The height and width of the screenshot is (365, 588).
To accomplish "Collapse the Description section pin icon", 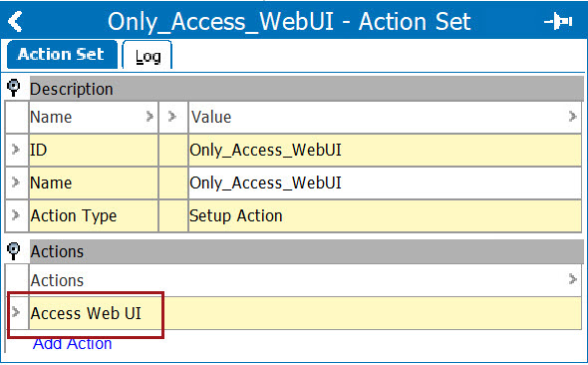I will coord(14,88).
